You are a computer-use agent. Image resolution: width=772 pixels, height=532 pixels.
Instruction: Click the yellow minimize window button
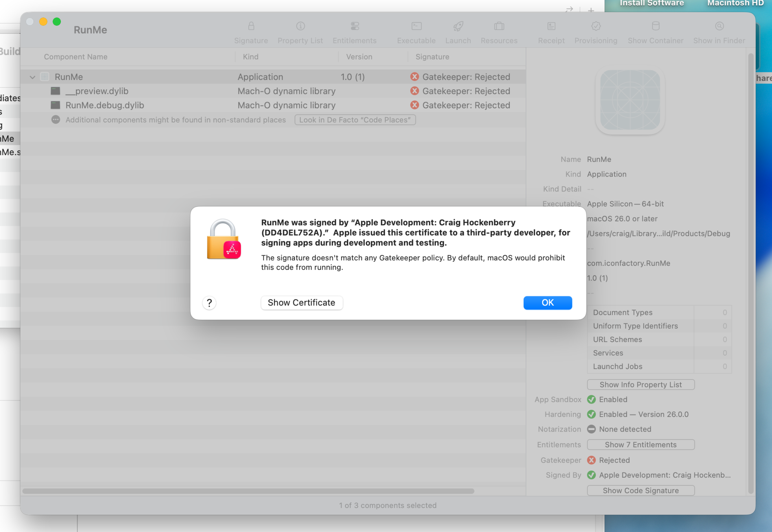pyautogui.click(x=43, y=22)
